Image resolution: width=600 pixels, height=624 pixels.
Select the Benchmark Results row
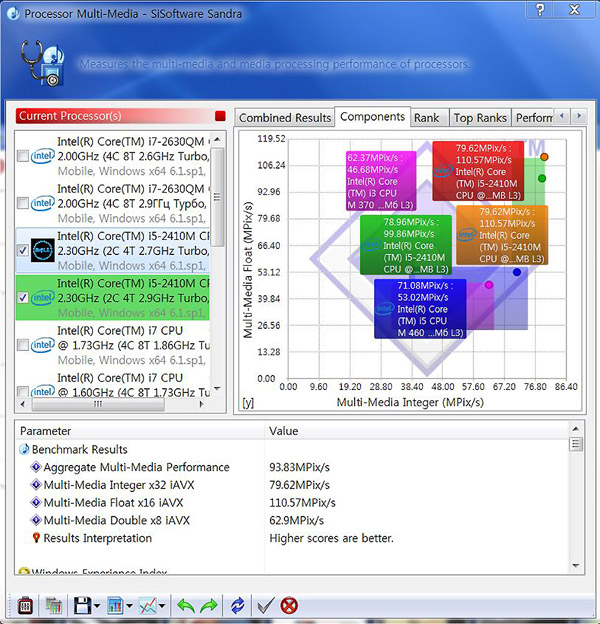point(292,449)
